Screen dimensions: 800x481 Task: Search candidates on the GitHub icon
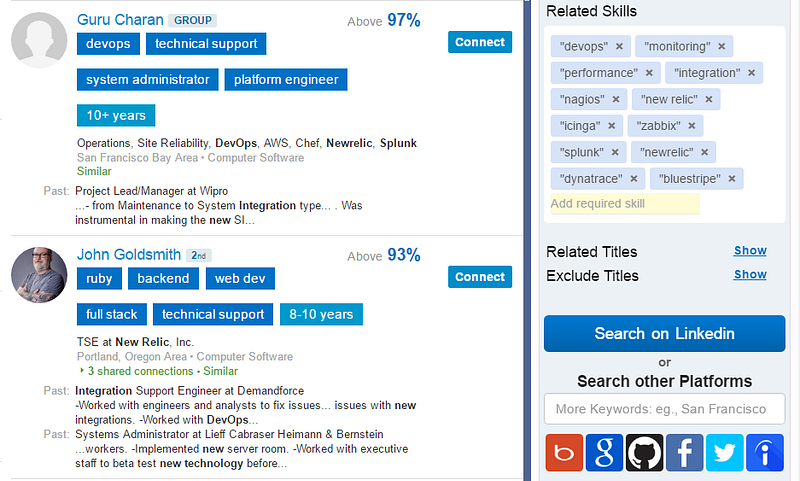(644, 452)
